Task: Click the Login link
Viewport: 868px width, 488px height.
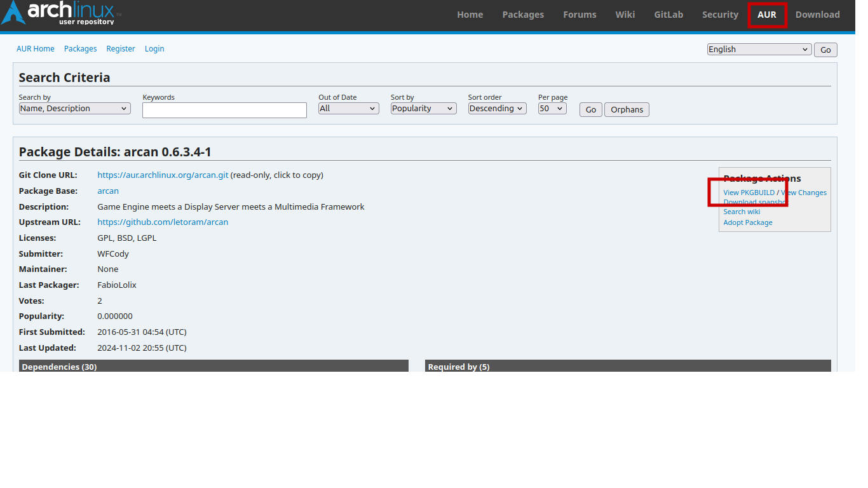Action: click(154, 49)
